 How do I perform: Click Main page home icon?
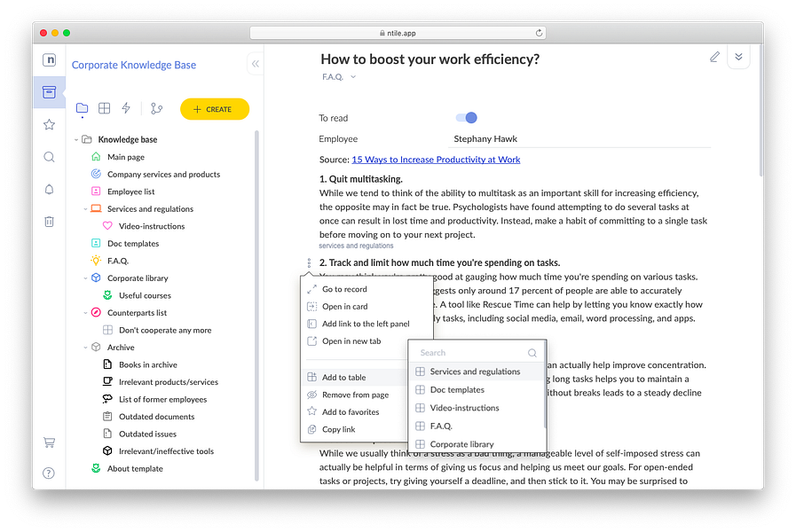pos(96,157)
